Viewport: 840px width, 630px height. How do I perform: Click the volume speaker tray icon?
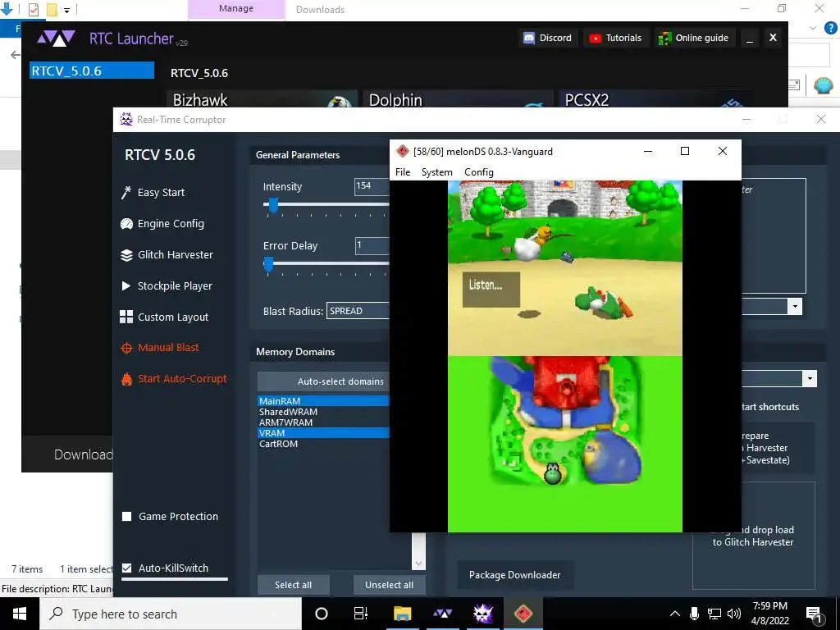click(734, 614)
